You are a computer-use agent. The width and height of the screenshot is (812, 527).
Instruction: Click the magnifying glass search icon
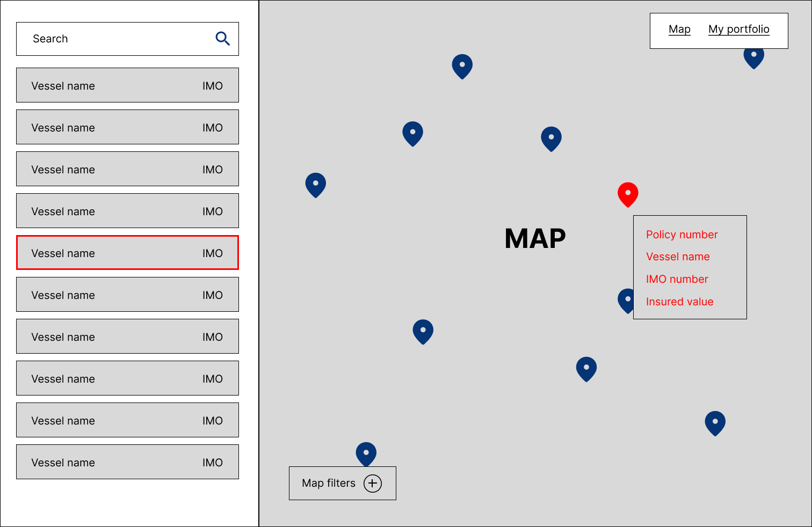point(222,39)
